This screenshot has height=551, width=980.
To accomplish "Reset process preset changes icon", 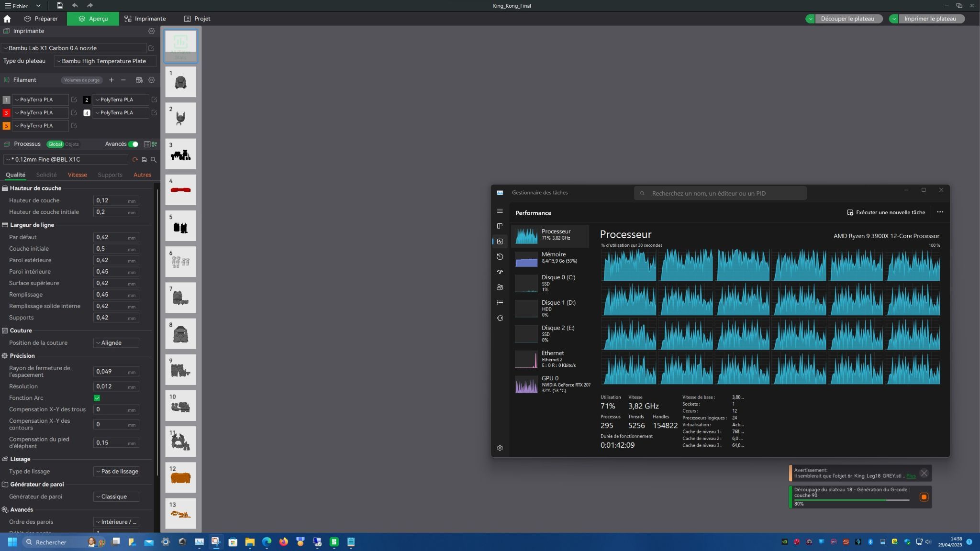I will 135,160.
